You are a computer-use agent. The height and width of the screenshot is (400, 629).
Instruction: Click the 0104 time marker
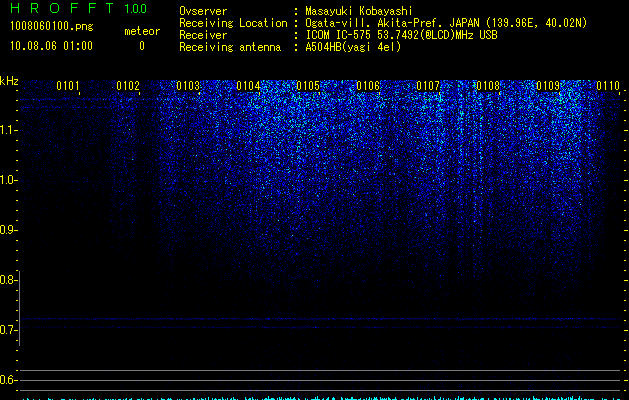tap(248, 85)
